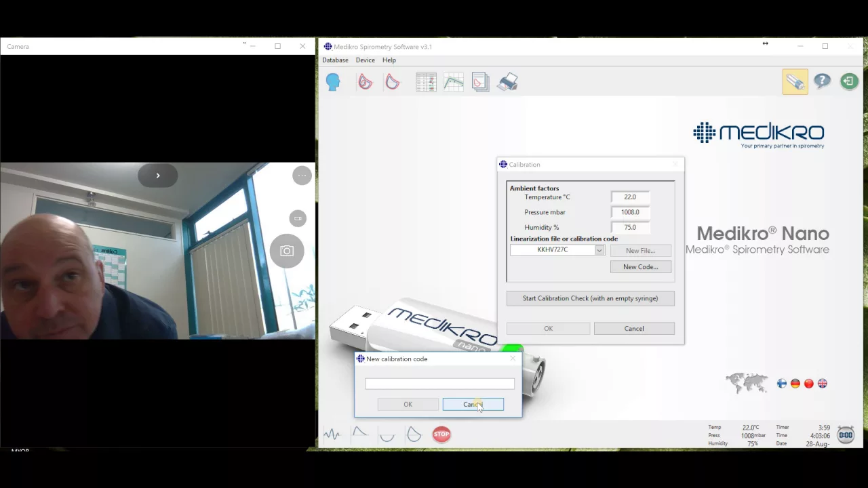This screenshot has width=868, height=488.
Task: Click the Medikro logo
Action: [x=758, y=134]
